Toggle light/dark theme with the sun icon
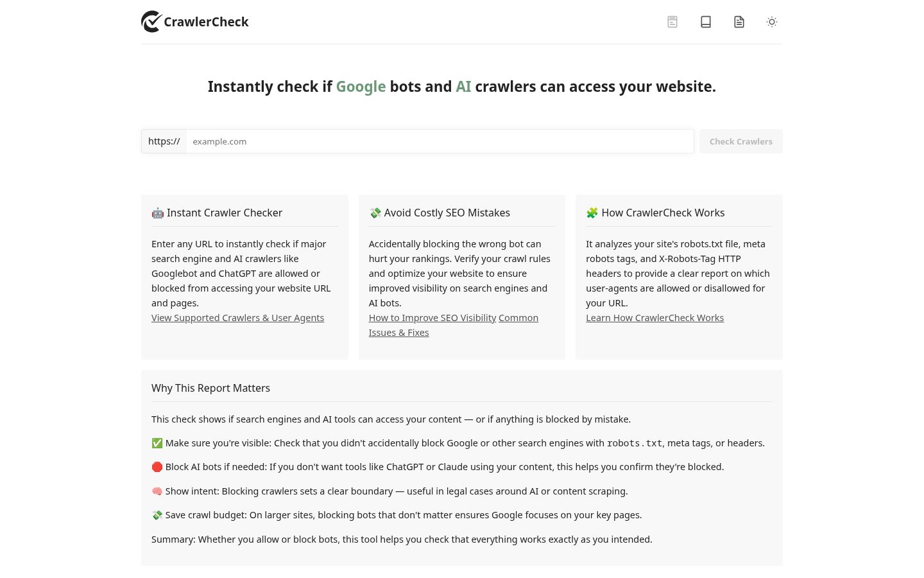The image size is (924, 578). [x=772, y=22]
